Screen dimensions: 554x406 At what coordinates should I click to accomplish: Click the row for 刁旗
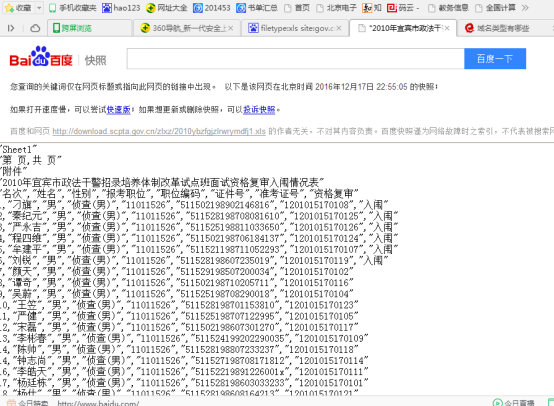194,205
